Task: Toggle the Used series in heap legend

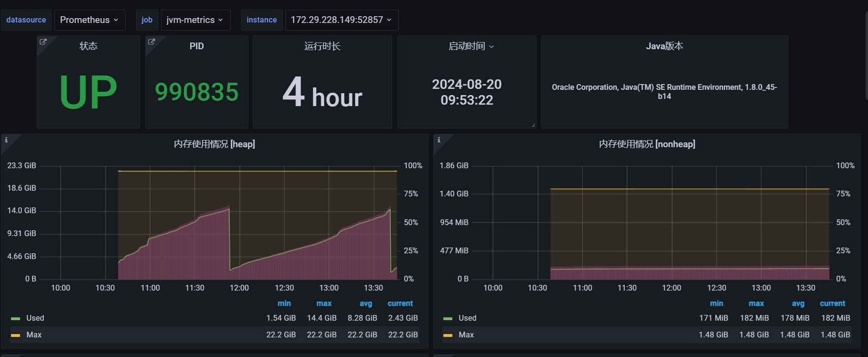Action: [x=35, y=318]
